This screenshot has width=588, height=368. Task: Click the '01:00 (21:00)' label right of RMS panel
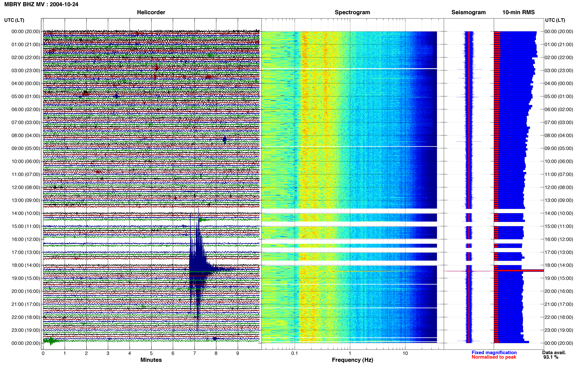559,45
